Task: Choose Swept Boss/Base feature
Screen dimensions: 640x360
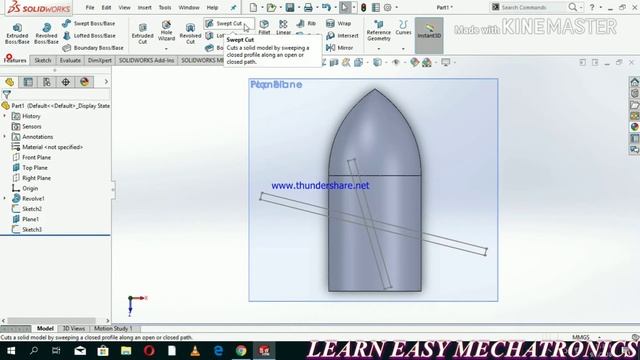Action: [x=89, y=24]
